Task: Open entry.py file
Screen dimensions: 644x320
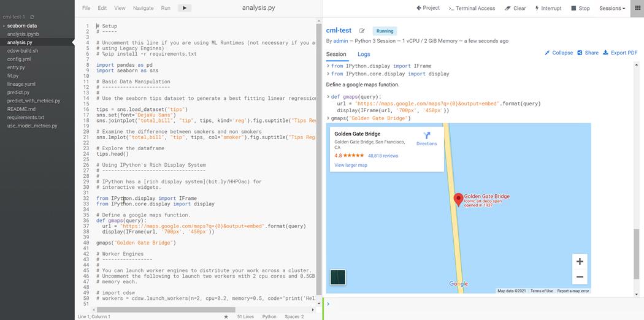Action: point(16,67)
